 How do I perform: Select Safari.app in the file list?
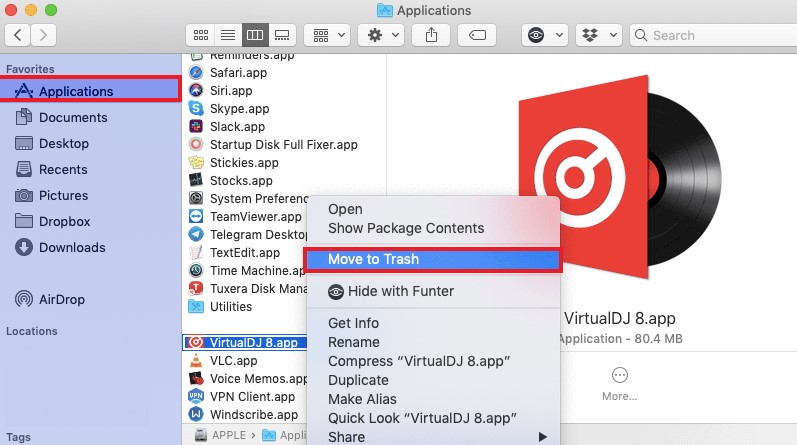coord(228,73)
